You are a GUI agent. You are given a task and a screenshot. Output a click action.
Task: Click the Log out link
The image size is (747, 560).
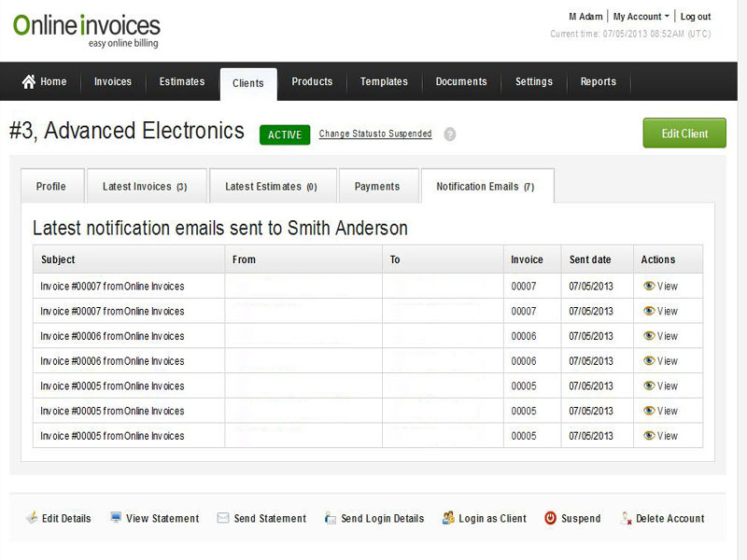(x=696, y=17)
